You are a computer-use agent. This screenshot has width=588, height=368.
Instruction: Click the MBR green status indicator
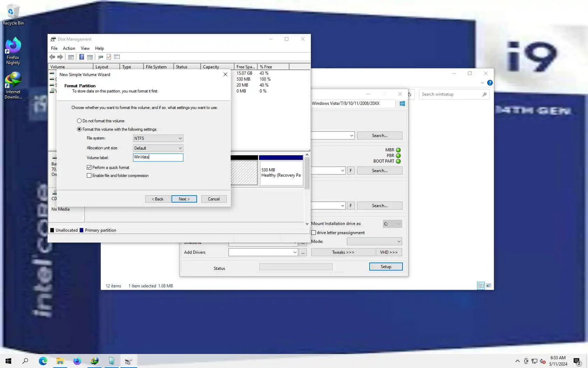click(x=398, y=150)
